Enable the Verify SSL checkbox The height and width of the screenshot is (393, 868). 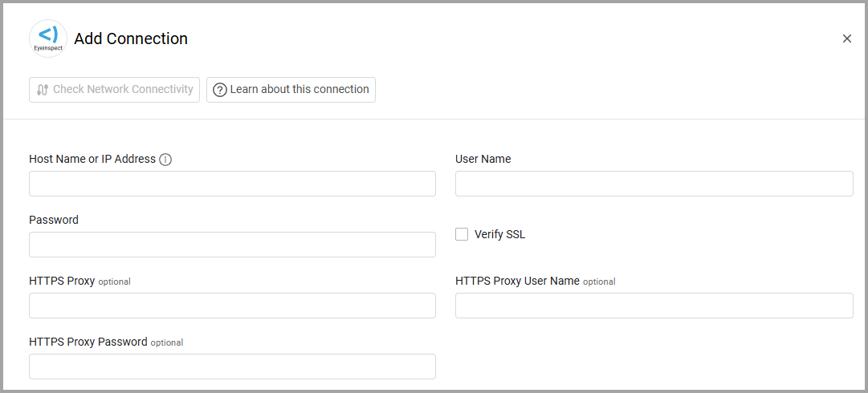click(462, 234)
